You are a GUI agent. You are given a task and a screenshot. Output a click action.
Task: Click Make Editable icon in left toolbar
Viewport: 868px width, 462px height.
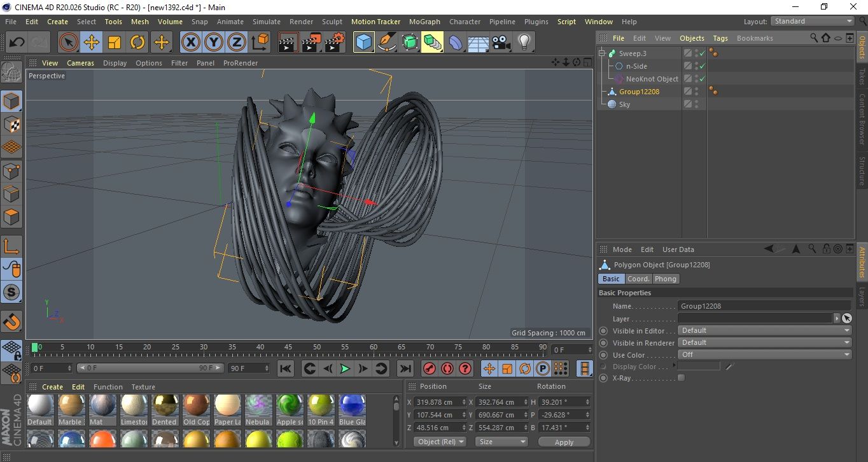12,72
